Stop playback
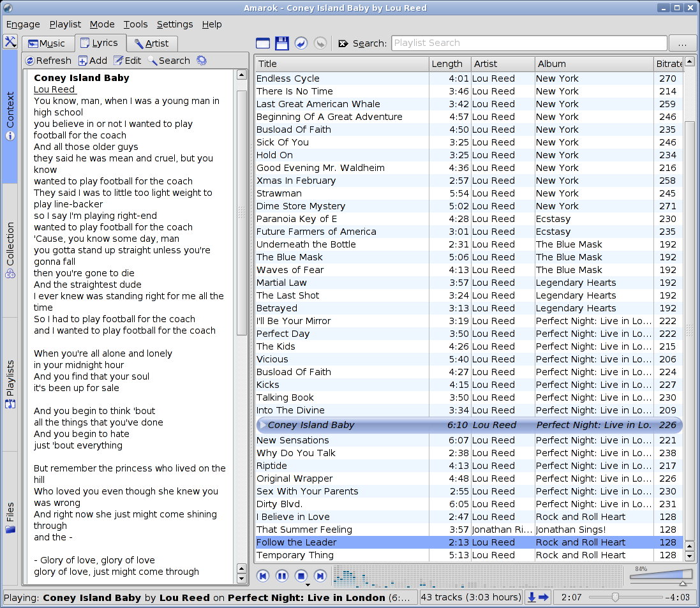 click(301, 576)
